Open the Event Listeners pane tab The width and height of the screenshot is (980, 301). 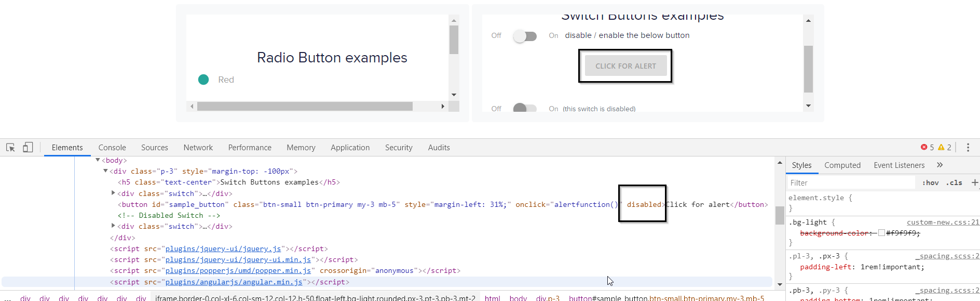[899, 165]
